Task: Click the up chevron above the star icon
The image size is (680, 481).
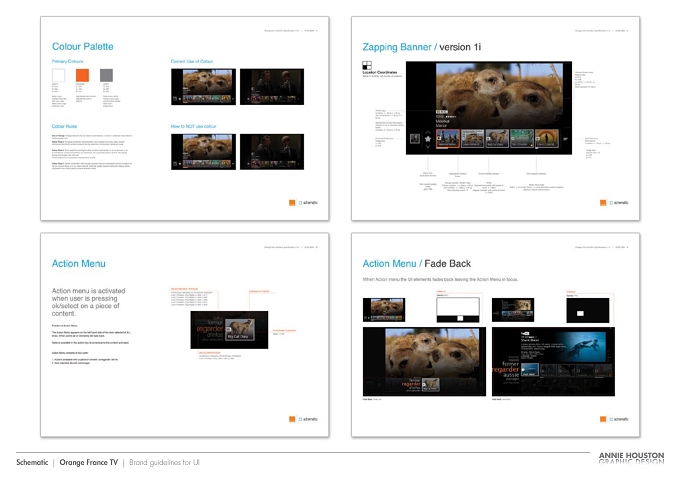Action: point(428,132)
